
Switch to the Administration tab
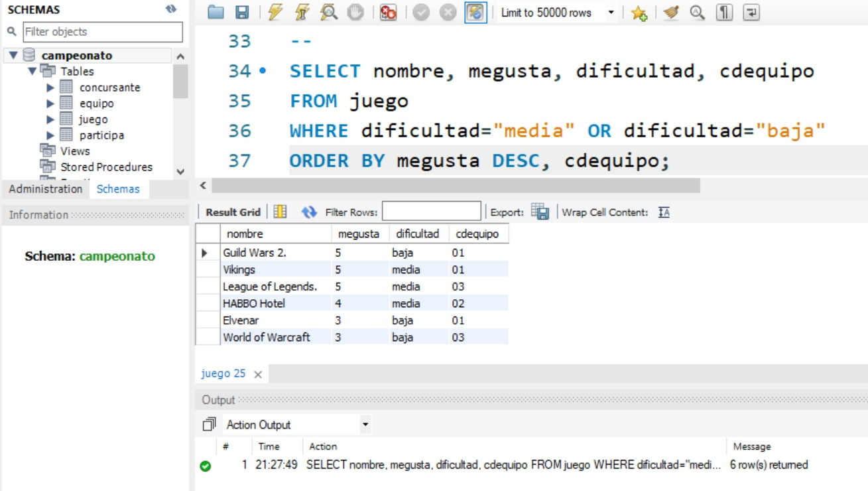tap(45, 189)
